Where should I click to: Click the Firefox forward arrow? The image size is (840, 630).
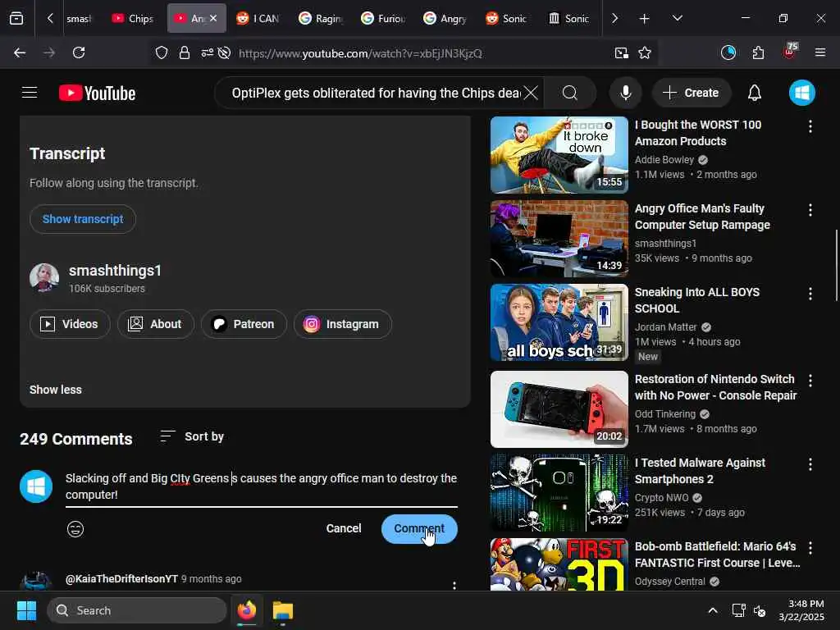coord(49,52)
